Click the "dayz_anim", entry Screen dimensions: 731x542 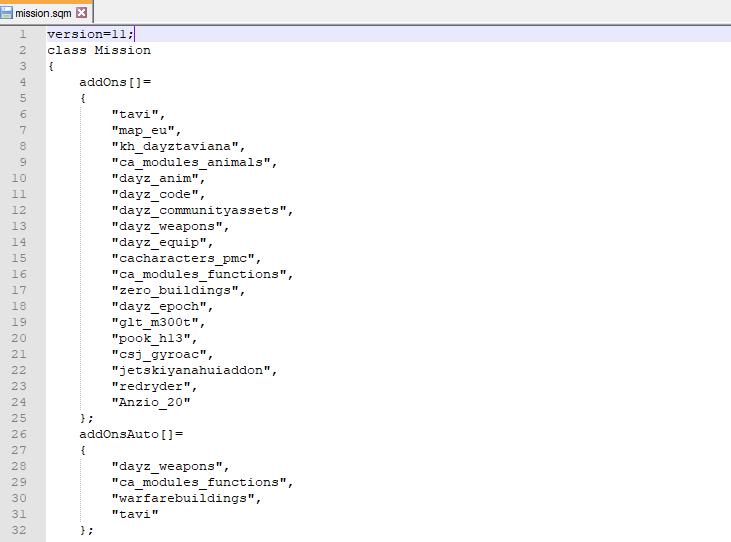158,178
